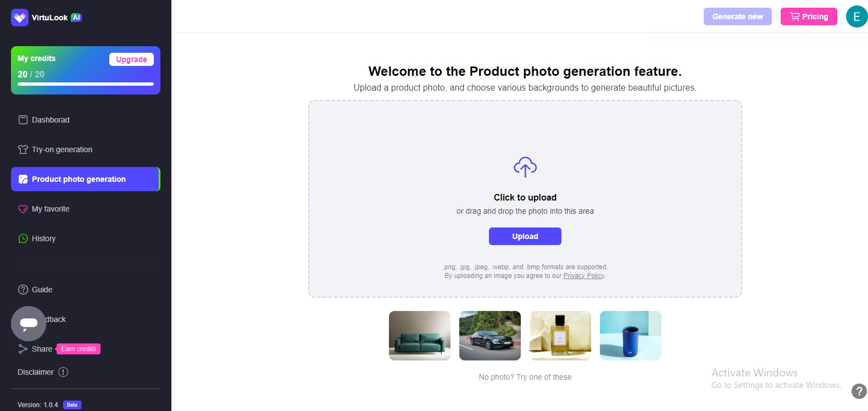Open My favorite page
The image size is (868, 411).
pos(51,209)
